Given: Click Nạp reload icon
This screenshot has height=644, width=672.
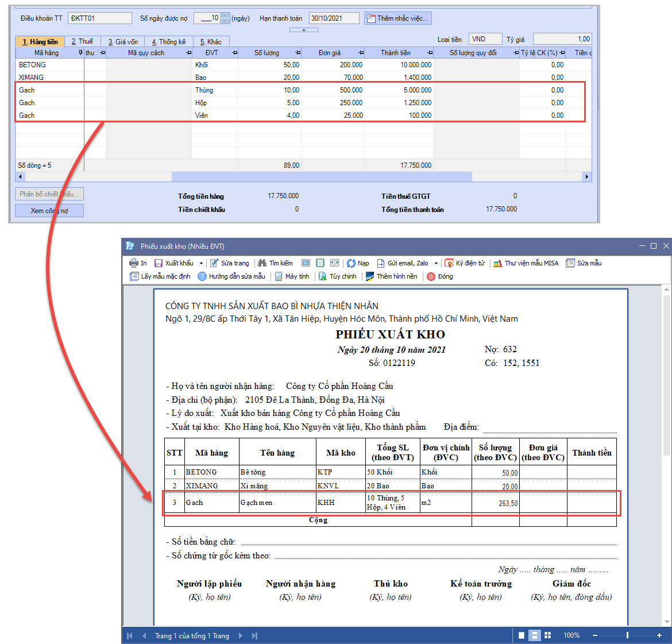Looking at the screenshot, I should tap(351, 263).
